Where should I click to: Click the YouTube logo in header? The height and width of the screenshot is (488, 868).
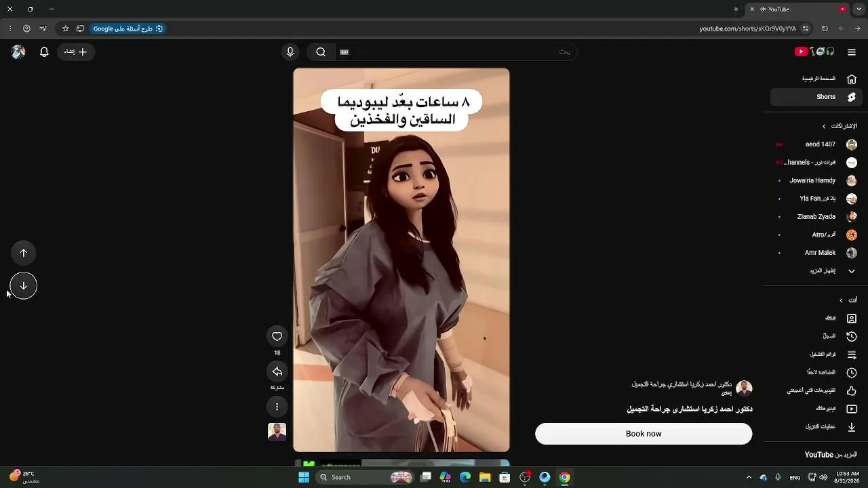[x=815, y=52]
